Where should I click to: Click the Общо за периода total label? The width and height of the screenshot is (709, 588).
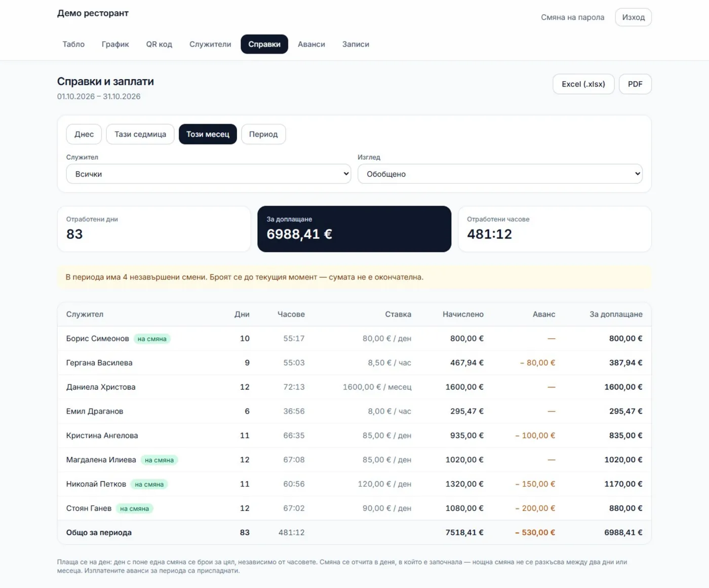99,532
